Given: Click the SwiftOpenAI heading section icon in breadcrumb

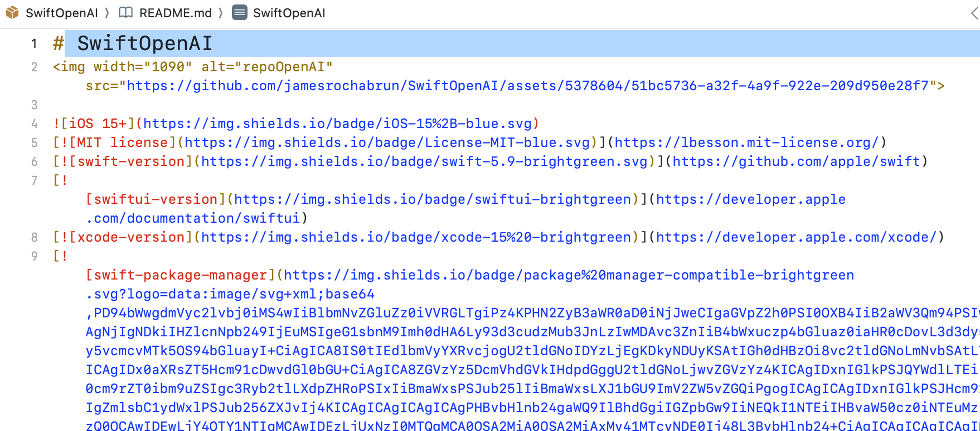Looking at the screenshot, I should pos(240,13).
